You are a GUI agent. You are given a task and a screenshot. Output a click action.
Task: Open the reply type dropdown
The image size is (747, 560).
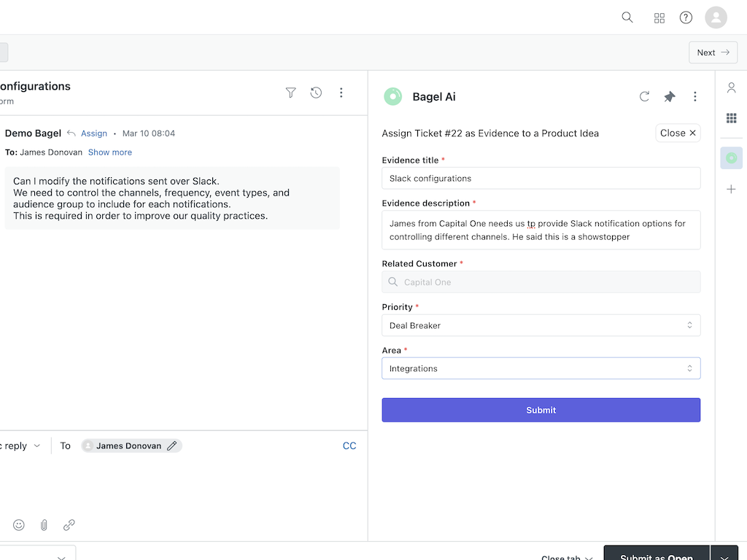[x=20, y=446]
